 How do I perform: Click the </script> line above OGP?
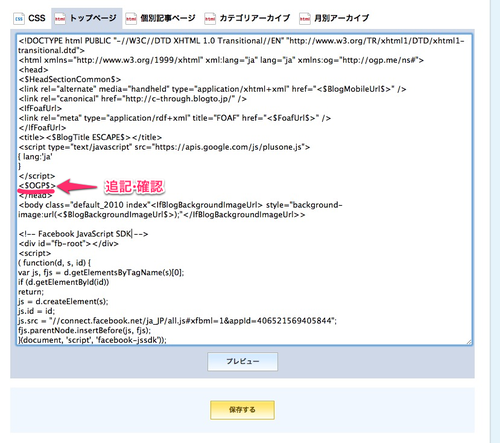click(37, 176)
